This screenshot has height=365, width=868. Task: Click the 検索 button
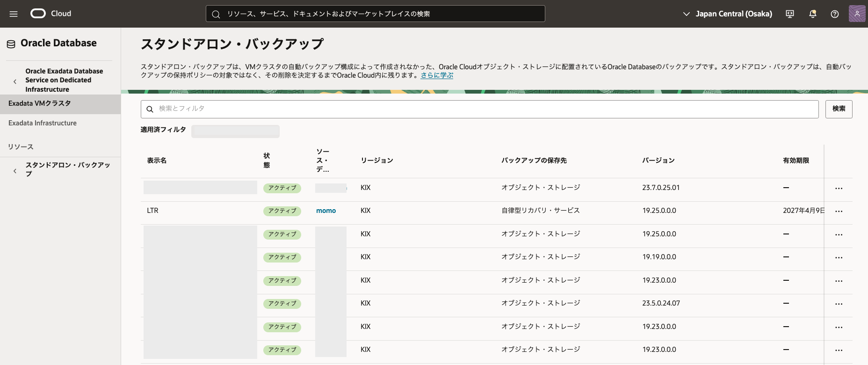click(839, 109)
